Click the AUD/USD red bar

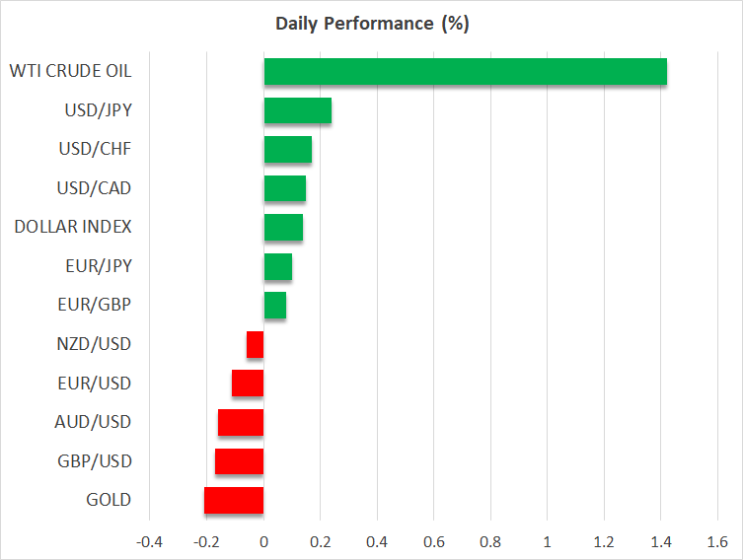tap(241, 422)
